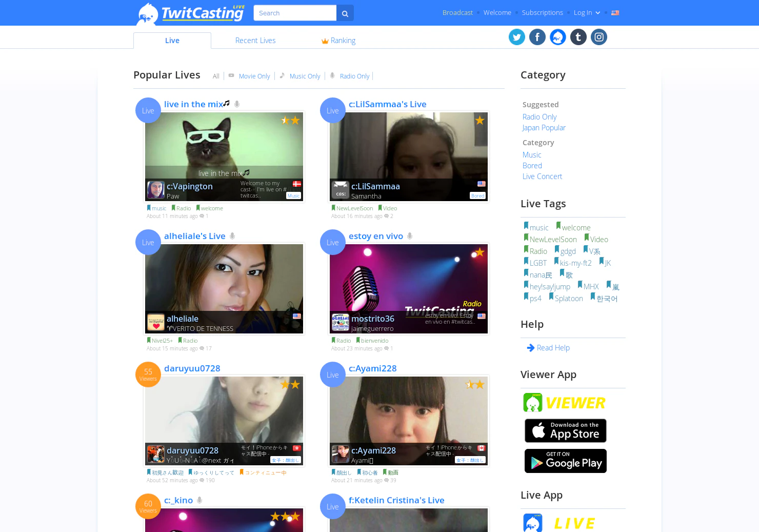This screenshot has width=759, height=532.
Task: Click into the Search field
Action: pyautogui.click(x=295, y=13)
